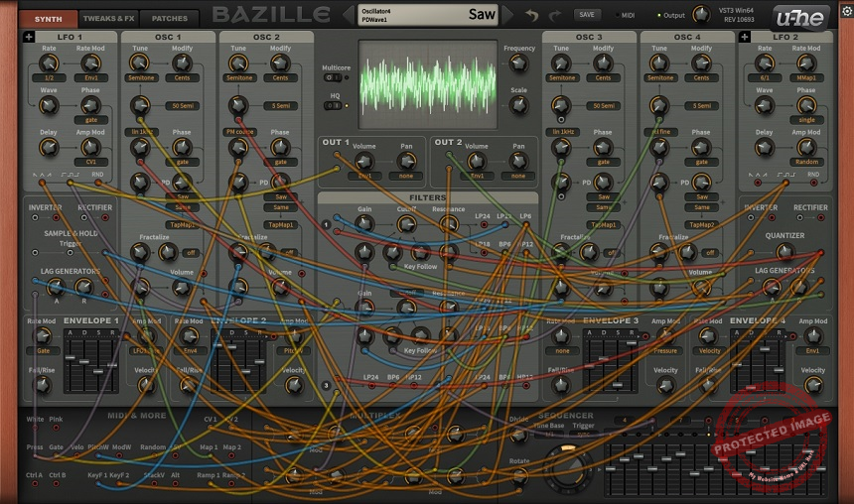The image size is (854, 504).
Task: Switch to the PATCHES tab
Action: (x=170, y=19)
